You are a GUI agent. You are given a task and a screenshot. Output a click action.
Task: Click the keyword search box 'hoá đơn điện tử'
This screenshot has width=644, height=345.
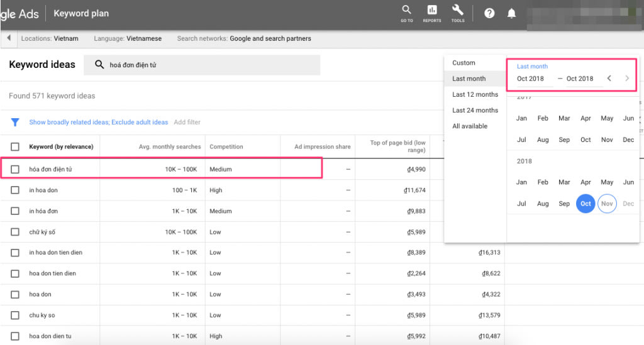click(202, 65)
